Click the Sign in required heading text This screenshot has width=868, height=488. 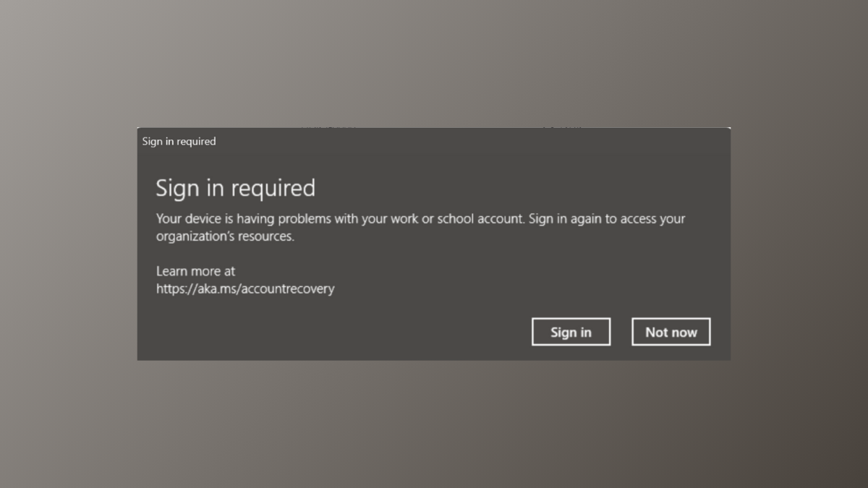pos(235,188)
